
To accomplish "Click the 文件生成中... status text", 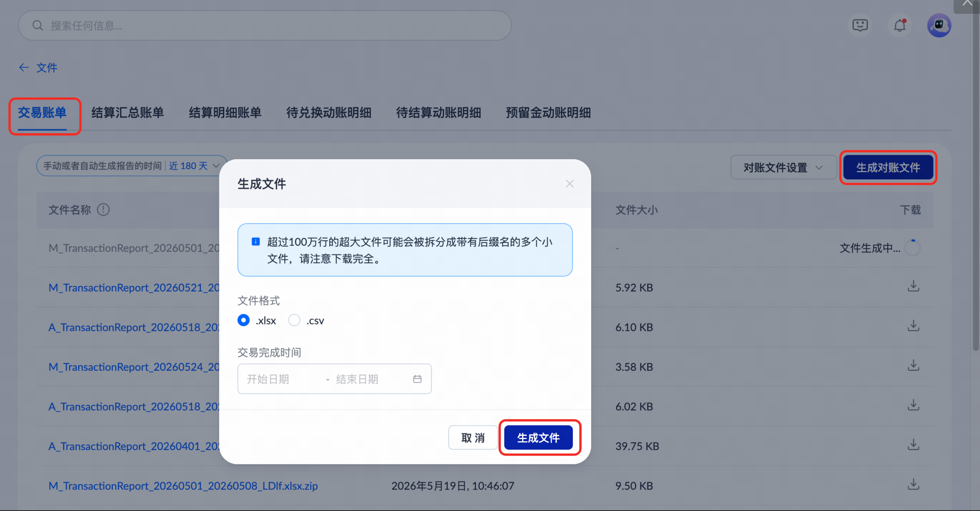I will coord(870,248).
